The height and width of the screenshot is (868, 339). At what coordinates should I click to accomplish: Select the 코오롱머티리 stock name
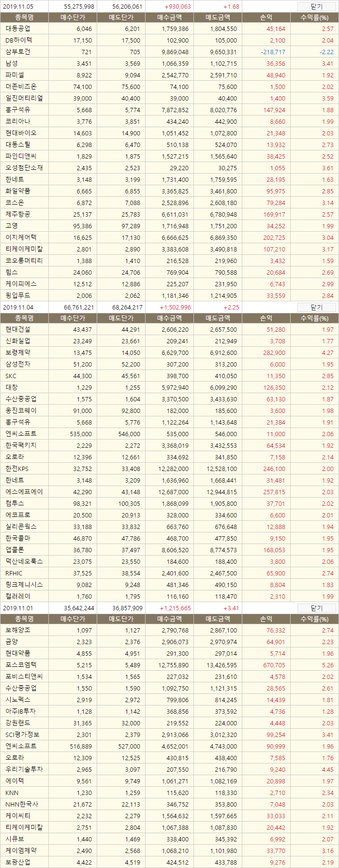point(24,261)
